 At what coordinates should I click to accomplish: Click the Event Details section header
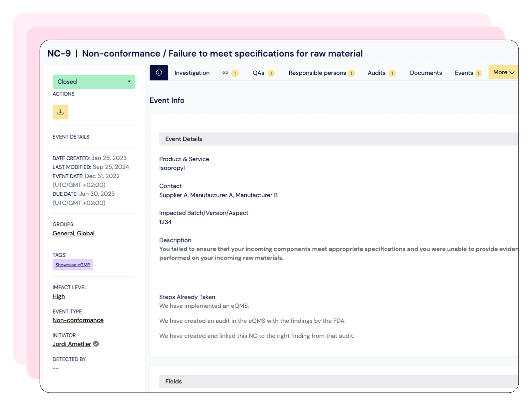(338, 139)
